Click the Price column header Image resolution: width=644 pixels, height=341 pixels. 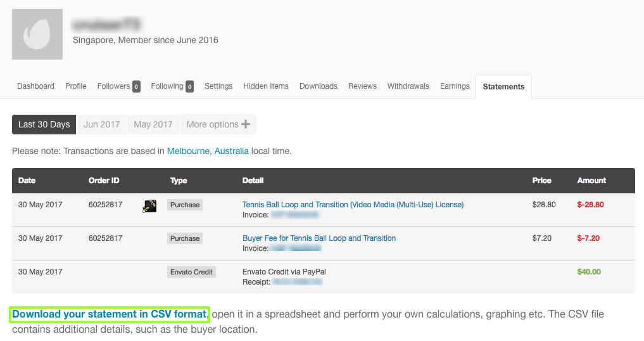(x=541, y=181)
